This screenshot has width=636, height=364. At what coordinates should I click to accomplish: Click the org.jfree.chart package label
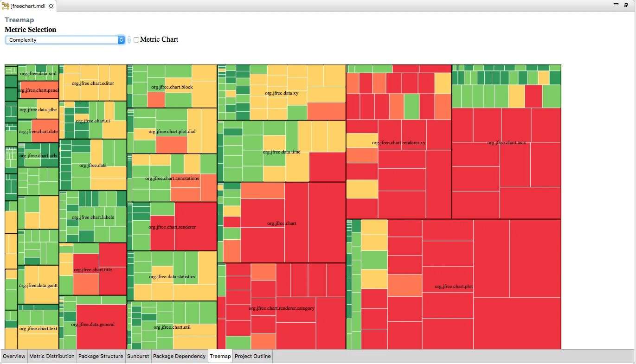pos(282,223)
